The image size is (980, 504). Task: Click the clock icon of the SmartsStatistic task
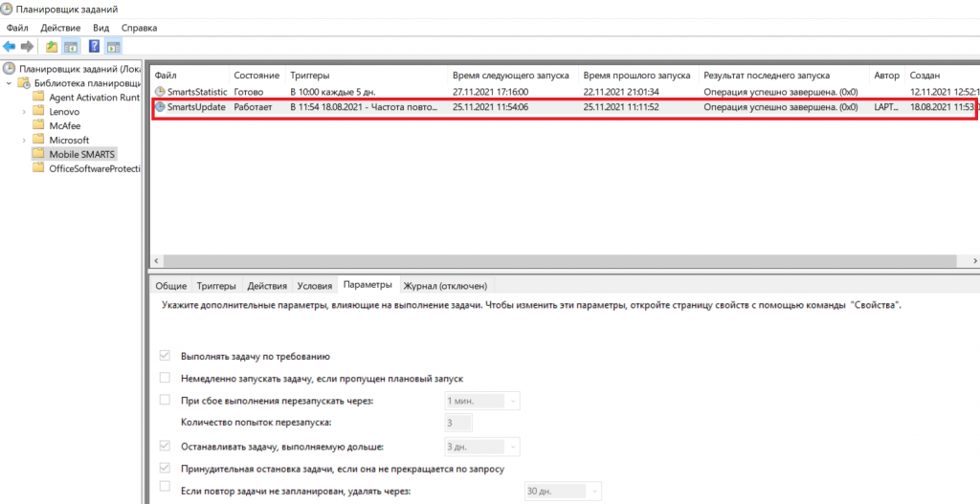[160, 92]
